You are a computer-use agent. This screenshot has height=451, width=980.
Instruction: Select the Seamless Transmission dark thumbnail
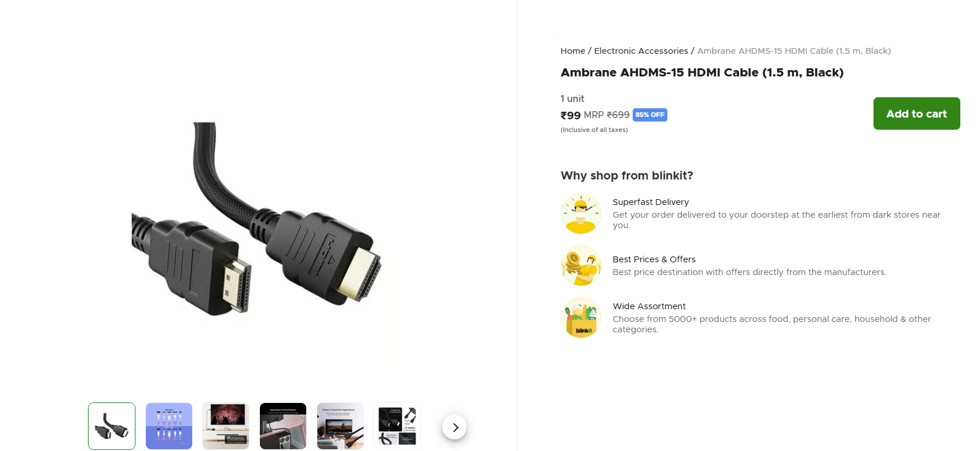click(x=283, y=426)
